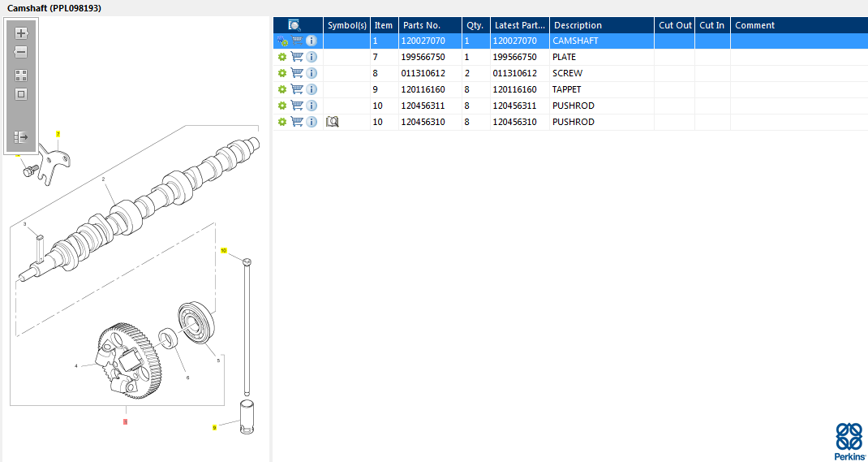The width and height of the screenshot is (868, 462).
Task: Sort by the Description column header
Action: tap(600, 25)
